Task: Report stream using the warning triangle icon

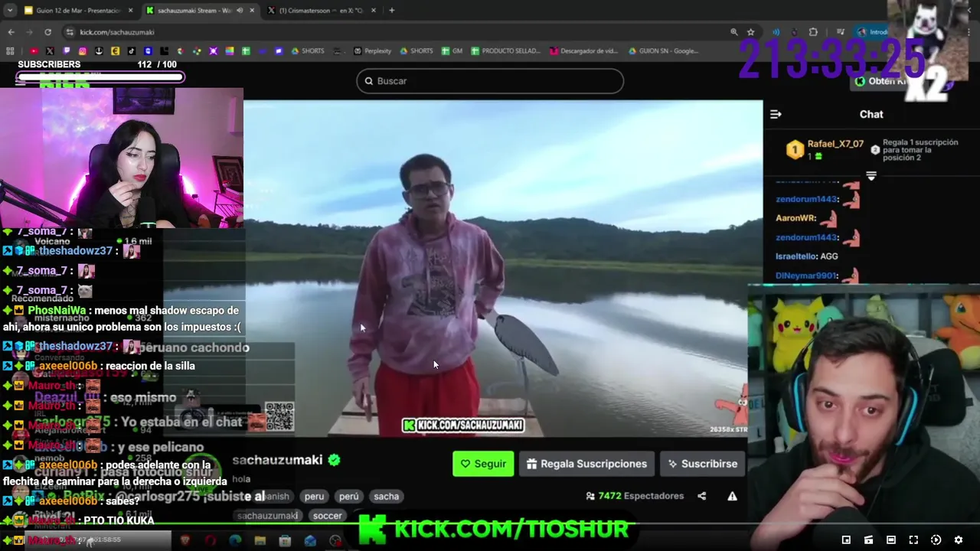Action: coord(732,496)
